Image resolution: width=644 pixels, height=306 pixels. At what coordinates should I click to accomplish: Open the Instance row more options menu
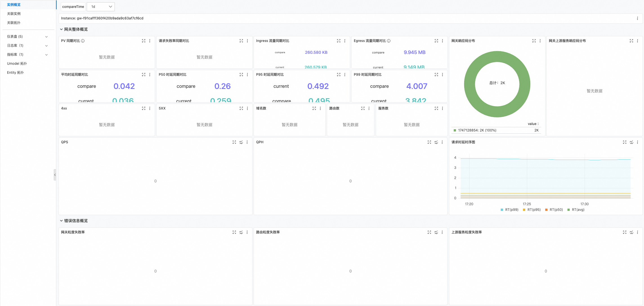[x=638, y=18]
